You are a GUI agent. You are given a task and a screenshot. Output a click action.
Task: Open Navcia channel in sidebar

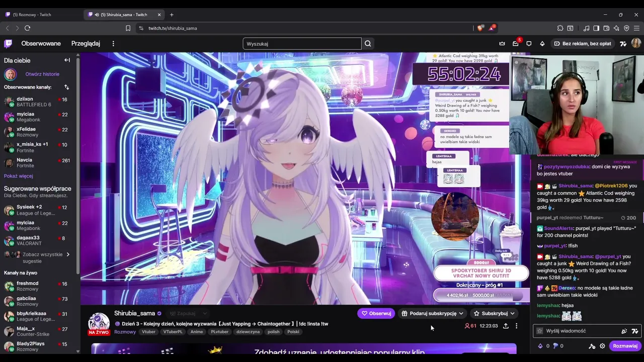tap(38, 162)
